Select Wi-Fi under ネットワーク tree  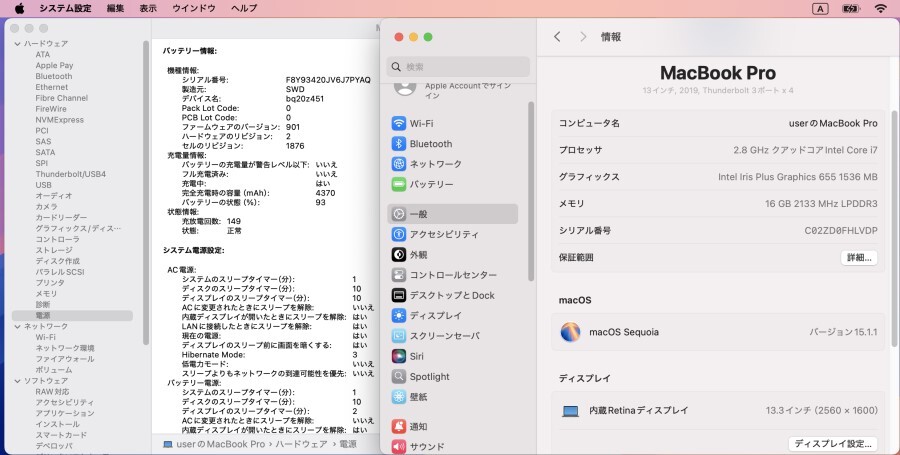[45, 337]
